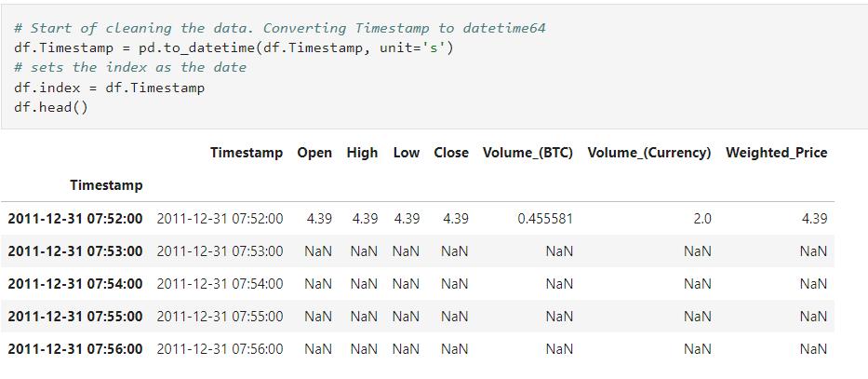Screen dimensions: 868x379
Task: Click the Open column header
Action: 314,153
